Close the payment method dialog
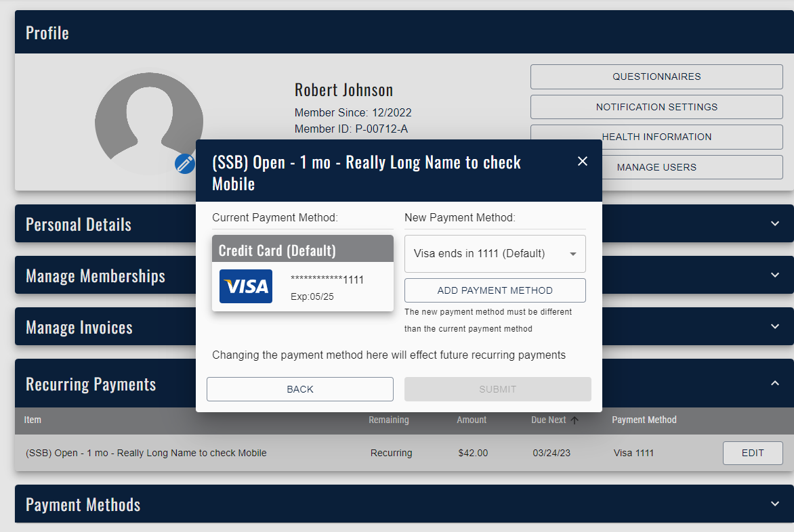794x532 pixels. pyautogui.click(x=582, y=161)
